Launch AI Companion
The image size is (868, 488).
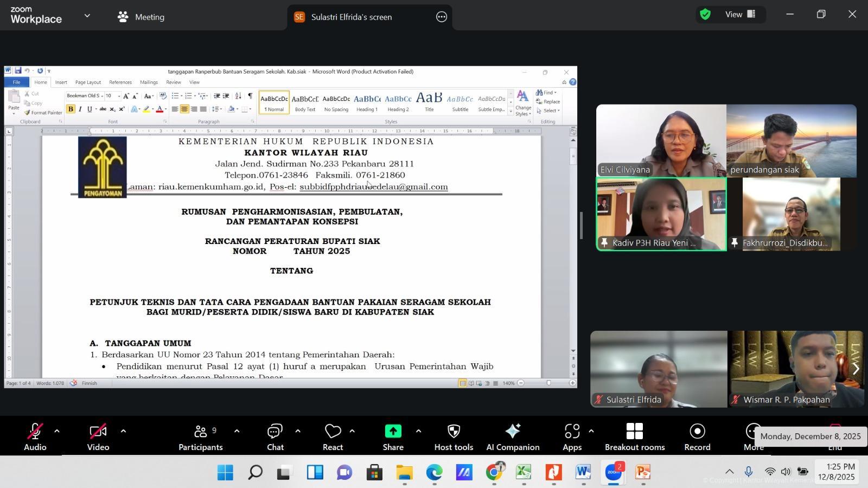(513, 437)
